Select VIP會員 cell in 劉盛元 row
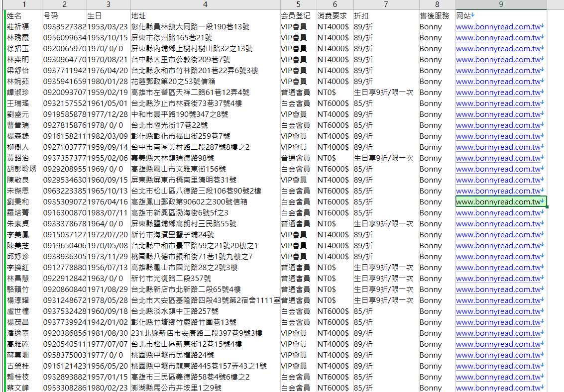This screenshot has height=392, width=564. pos(299,114)
